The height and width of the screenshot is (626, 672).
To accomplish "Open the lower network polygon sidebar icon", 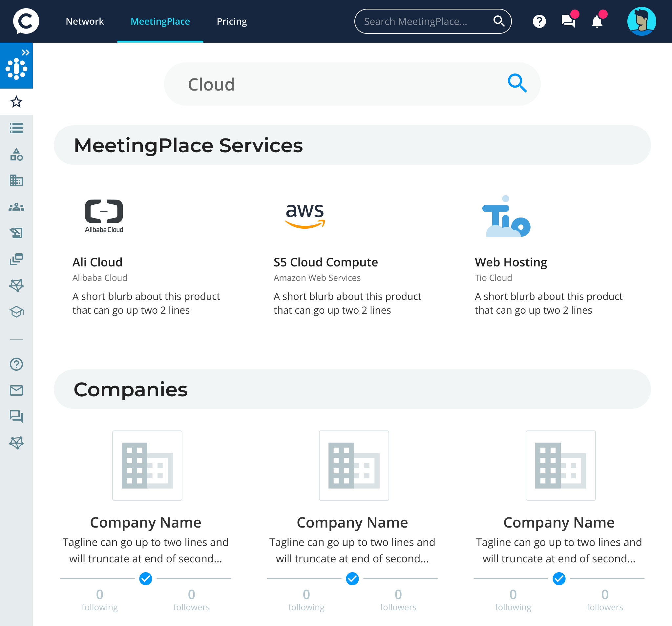I will pyautogui.click(x=16, y=443).
